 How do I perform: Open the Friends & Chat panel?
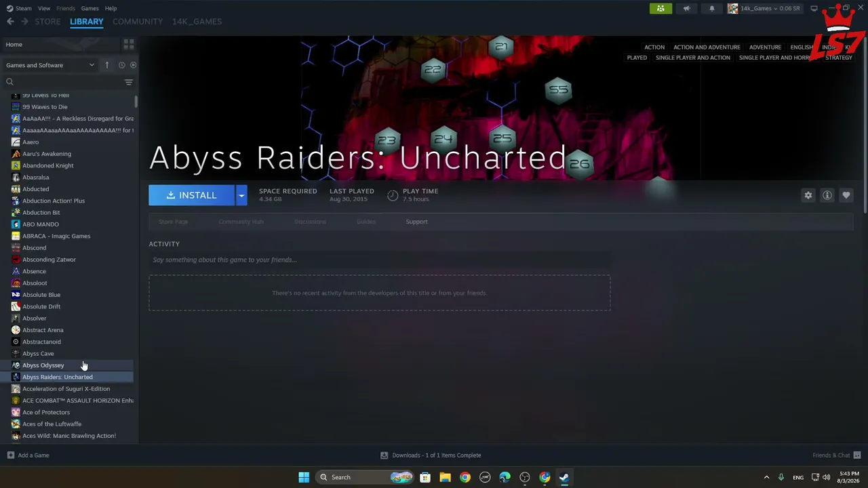(836, 455)
